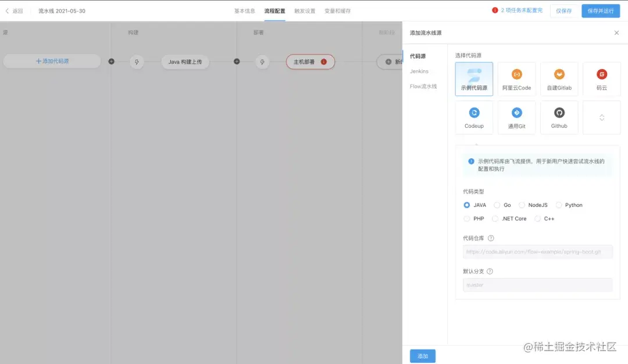Click the info icon in the notice box

click(471, 162)
